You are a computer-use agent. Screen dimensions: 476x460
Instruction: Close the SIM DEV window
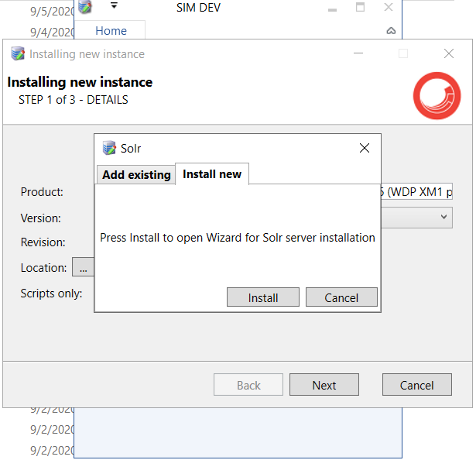pyautogui.click(x=389, y=7)
